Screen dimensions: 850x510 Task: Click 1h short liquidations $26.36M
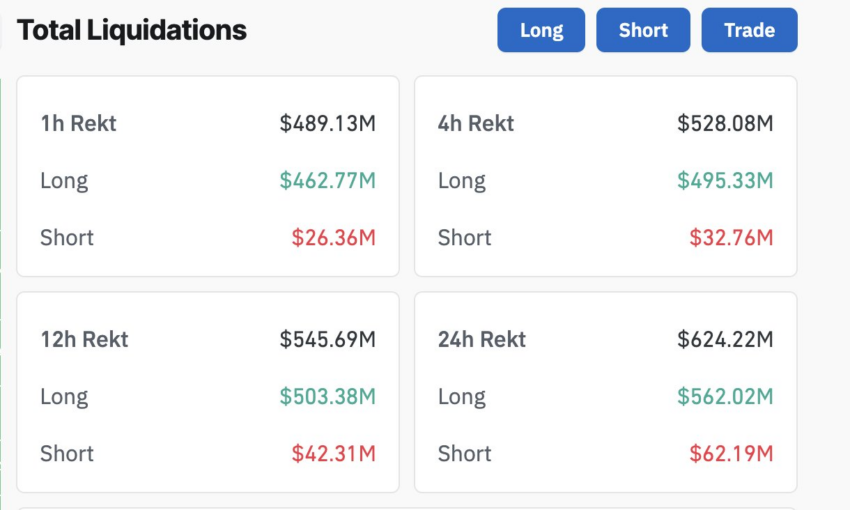pos(333,238)
